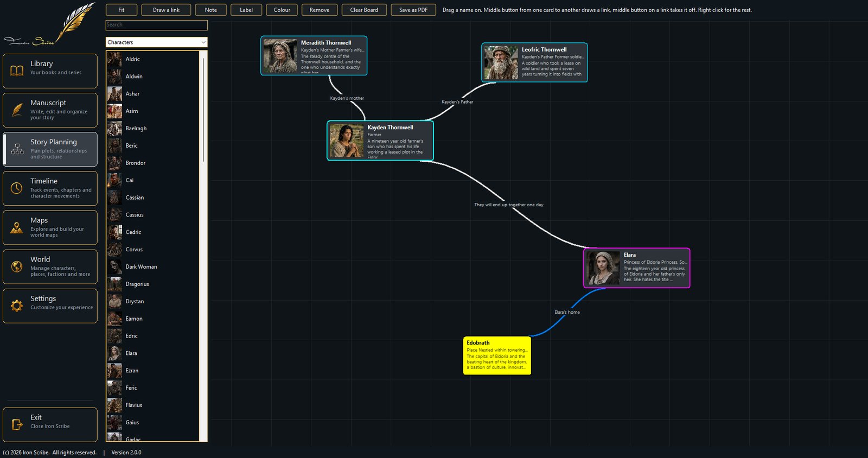Click Corvus in the list
This screenshot has height=458, width=868.
point(153,250)
